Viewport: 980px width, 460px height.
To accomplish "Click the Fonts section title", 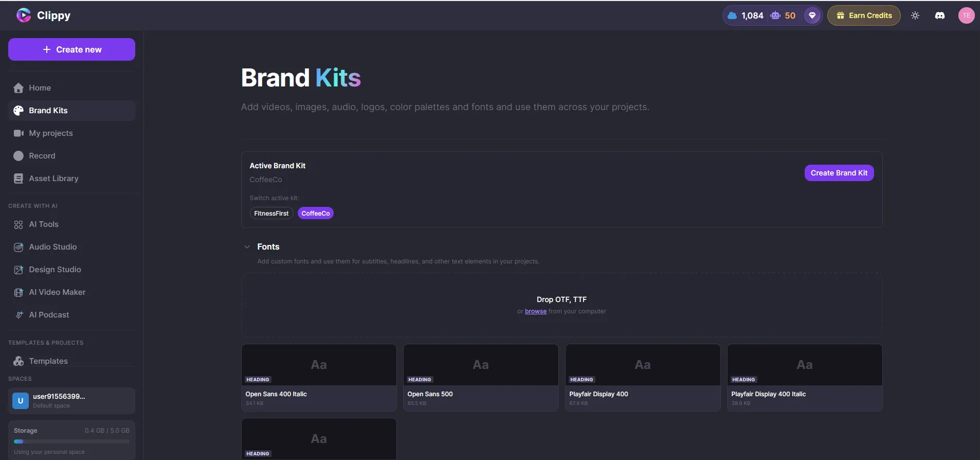I will [268, 247].
